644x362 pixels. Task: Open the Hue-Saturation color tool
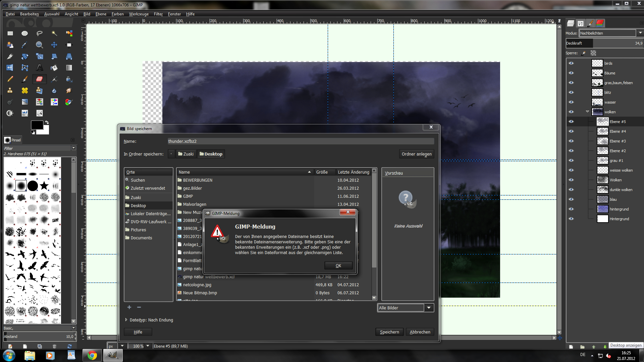coord(54,102)
